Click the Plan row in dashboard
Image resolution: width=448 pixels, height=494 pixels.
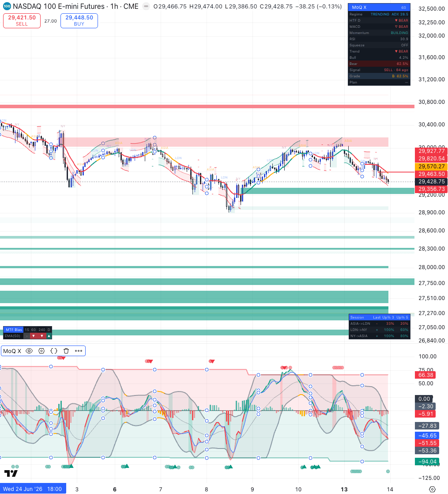click(379, 82)
